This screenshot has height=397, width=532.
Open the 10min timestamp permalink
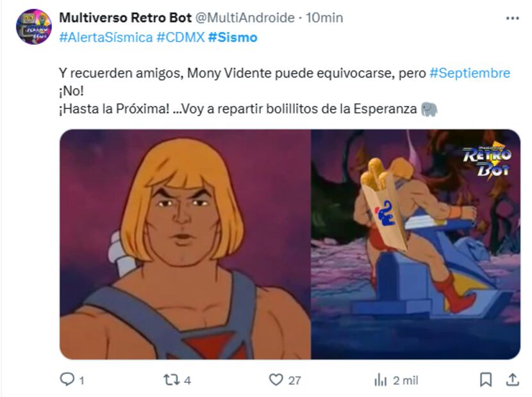point(325,18)
